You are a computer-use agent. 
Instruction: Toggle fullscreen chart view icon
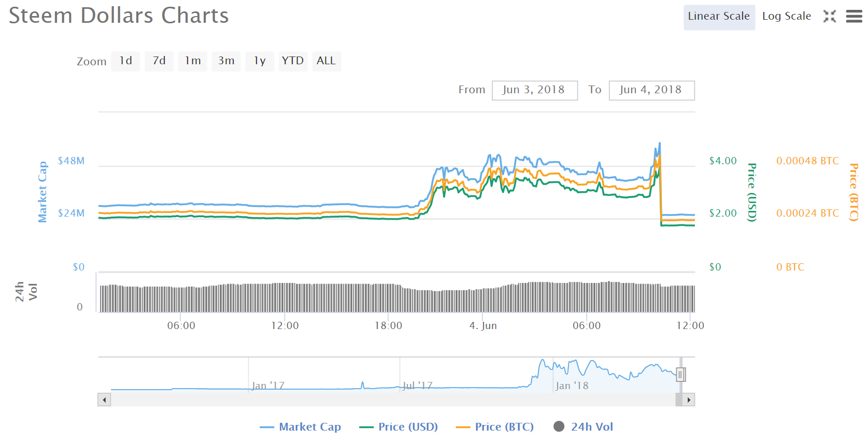click(830, 16)
